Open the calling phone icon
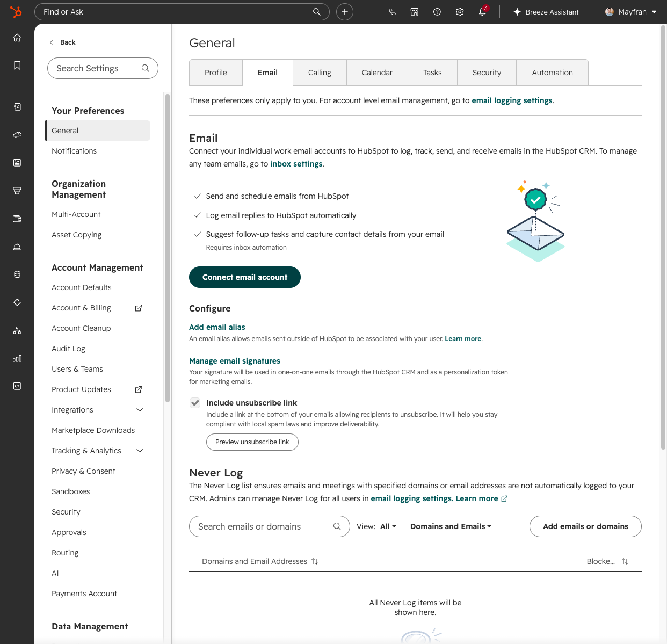This screenshot has height=644, width=667. 393,12
